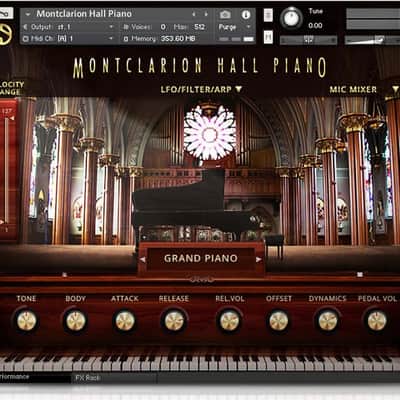Click the PEDAL VOL knob

tap(377, 321)
